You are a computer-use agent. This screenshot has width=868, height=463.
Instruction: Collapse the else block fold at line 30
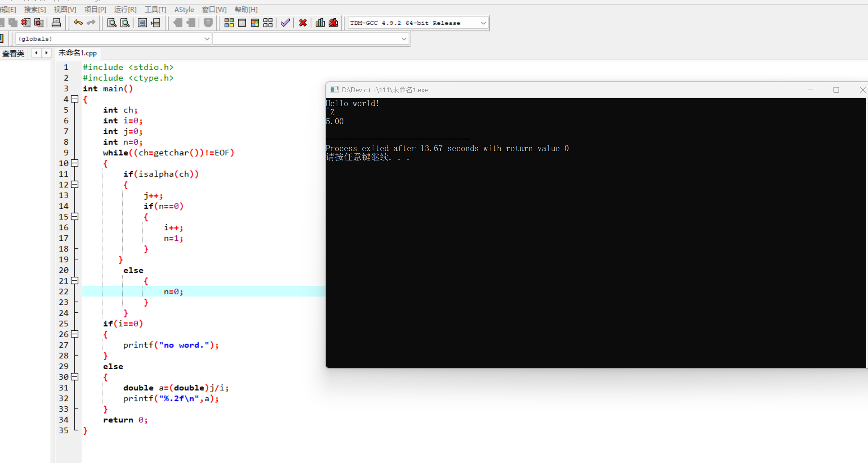(75, 377)
